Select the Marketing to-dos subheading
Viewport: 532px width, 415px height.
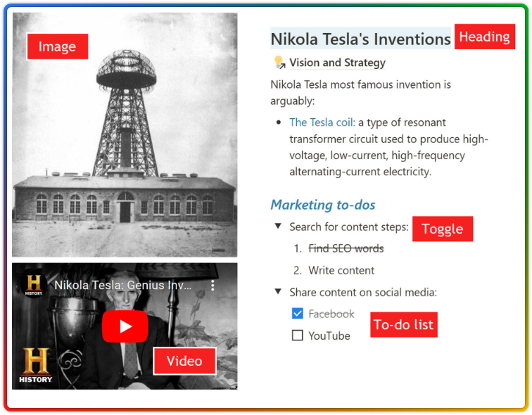323,205
